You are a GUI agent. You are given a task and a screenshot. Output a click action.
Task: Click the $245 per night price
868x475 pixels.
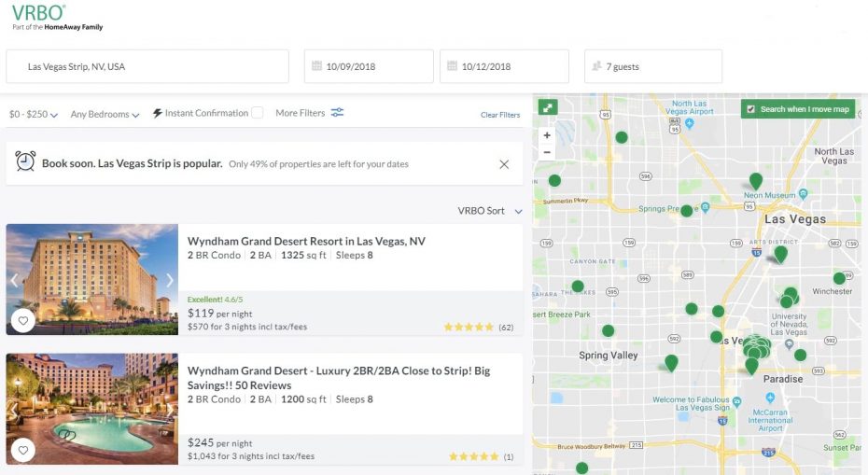click(219, 443)
